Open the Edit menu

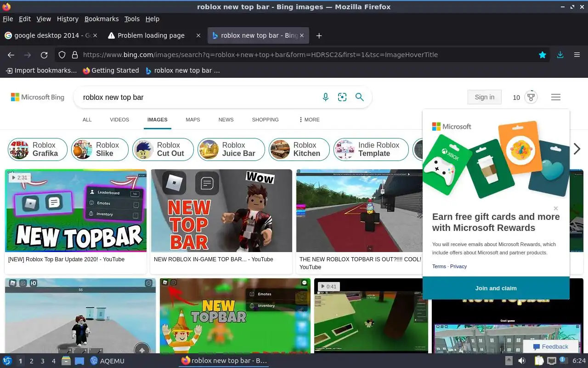25,19
